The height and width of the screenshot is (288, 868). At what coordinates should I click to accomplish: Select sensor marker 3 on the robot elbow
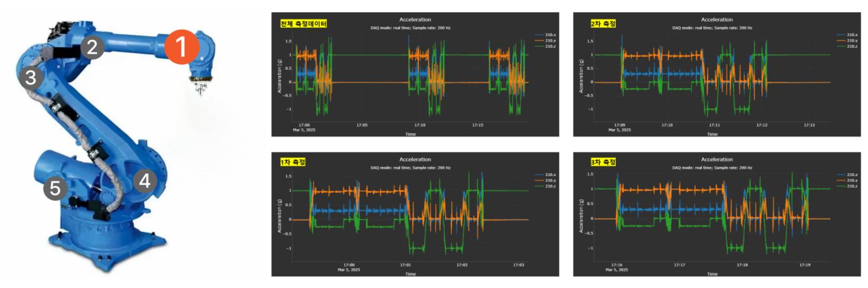[x=31, y=78]
